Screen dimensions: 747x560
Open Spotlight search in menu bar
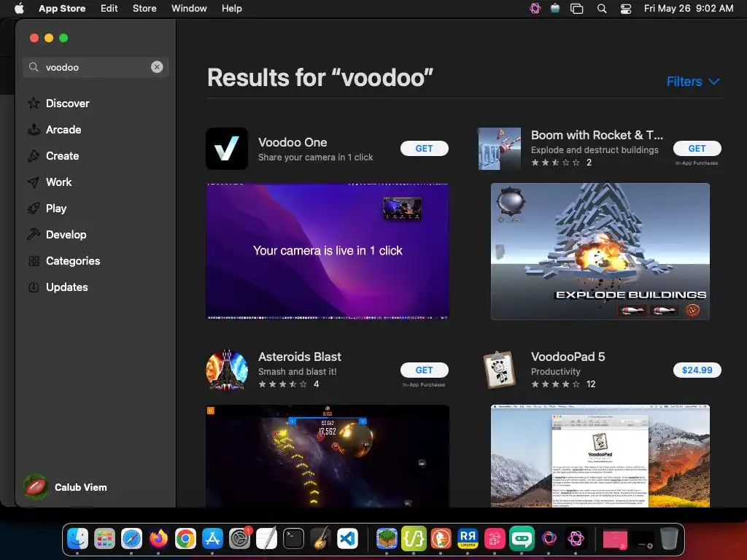click(x=602, y=9)
